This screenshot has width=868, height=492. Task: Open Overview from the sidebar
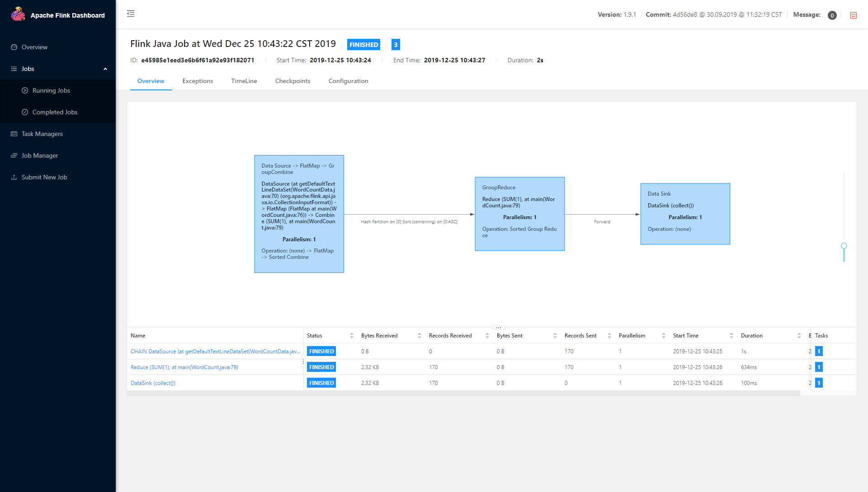coord(34,47)
